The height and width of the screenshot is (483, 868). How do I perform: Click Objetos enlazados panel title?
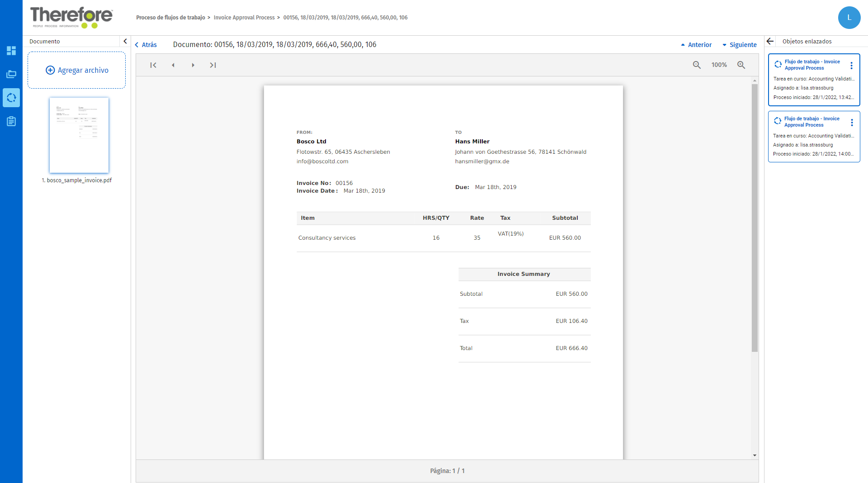[807, 41]
